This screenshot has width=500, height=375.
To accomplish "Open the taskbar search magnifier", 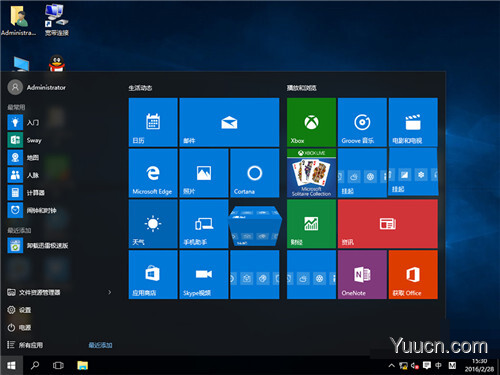I will [x=35, y=366].
